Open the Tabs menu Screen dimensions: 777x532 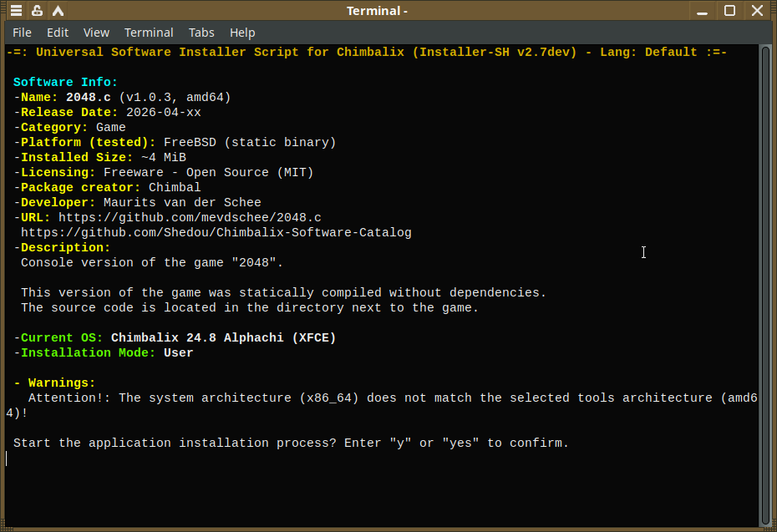(201, 33)
